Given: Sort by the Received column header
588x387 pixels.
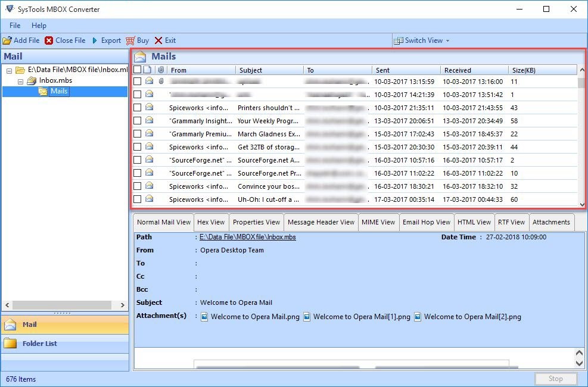Looking at the screenshot, I should [x=474, y=70].
